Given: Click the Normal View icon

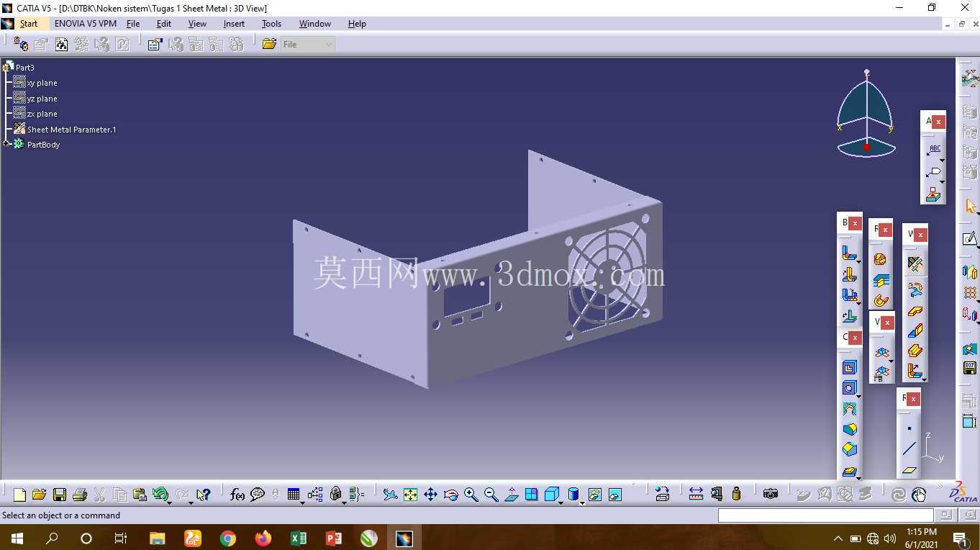Looking at the screenshot, I should tap(512, 495).
